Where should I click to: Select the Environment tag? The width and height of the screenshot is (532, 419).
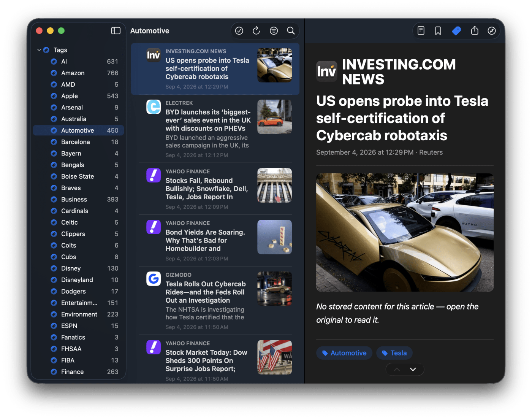(x=79, y=314)
